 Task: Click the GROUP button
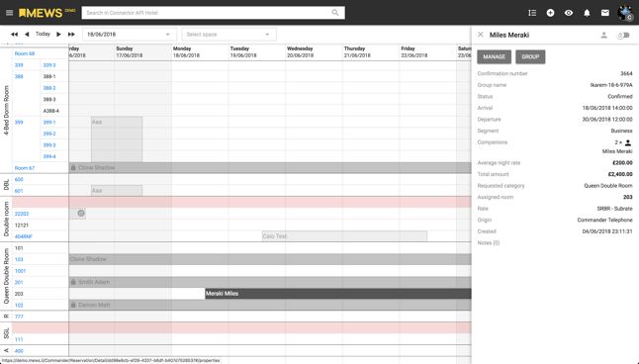530,56
